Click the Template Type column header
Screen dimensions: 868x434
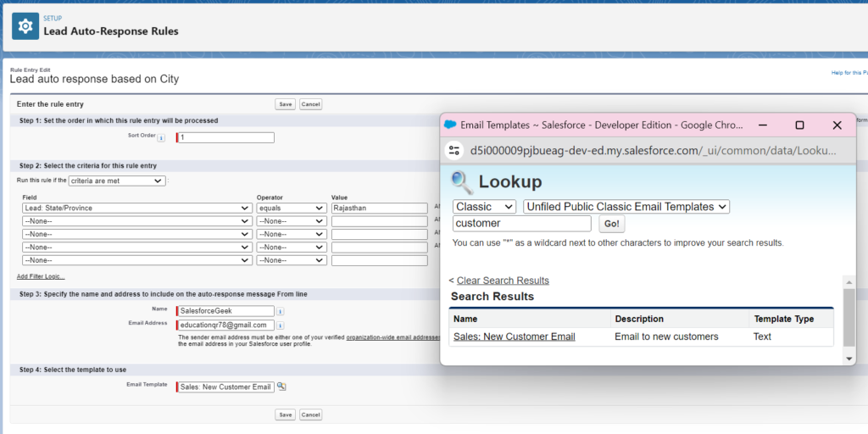(x=784, y=319)
